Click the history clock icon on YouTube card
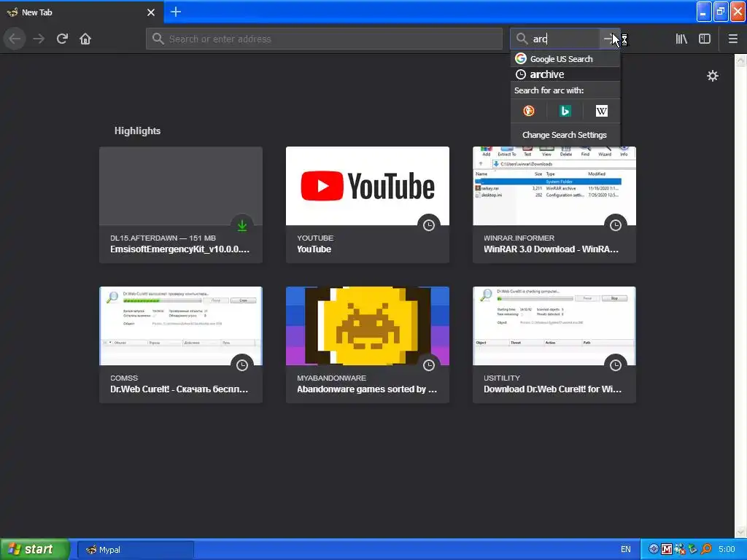 point(429,225)
